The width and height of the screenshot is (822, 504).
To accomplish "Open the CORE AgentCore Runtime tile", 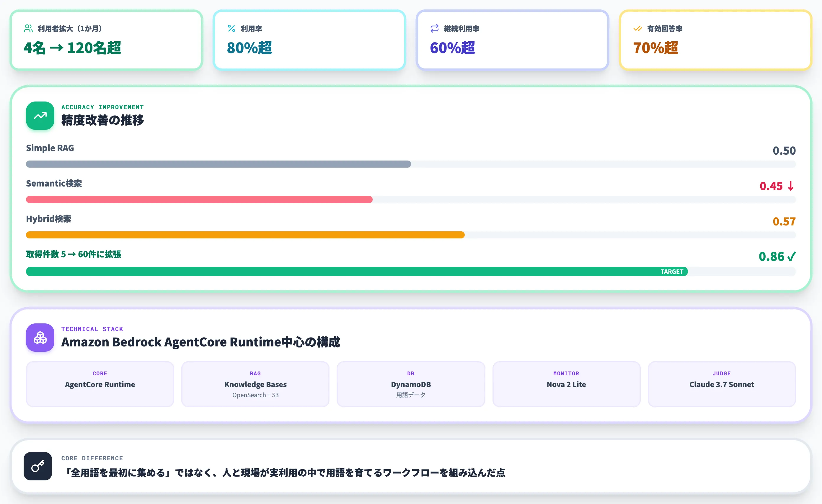I will click(x=100, y=384).
